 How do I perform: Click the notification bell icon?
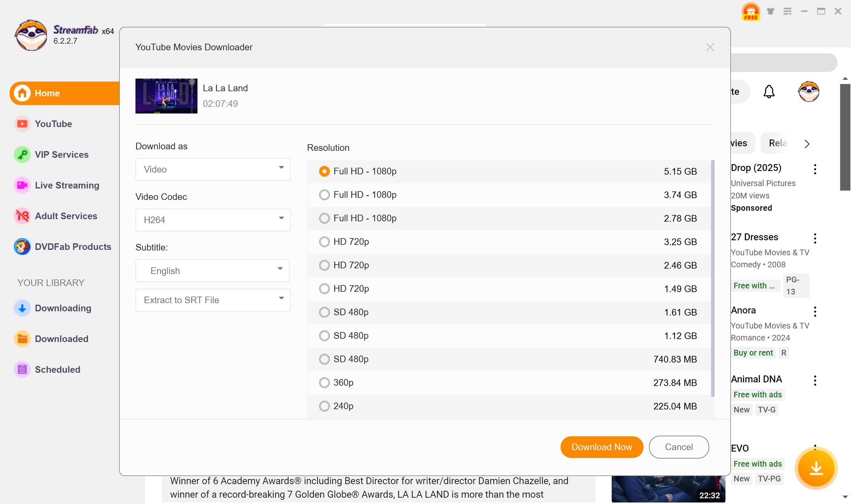tap(769, 91)
